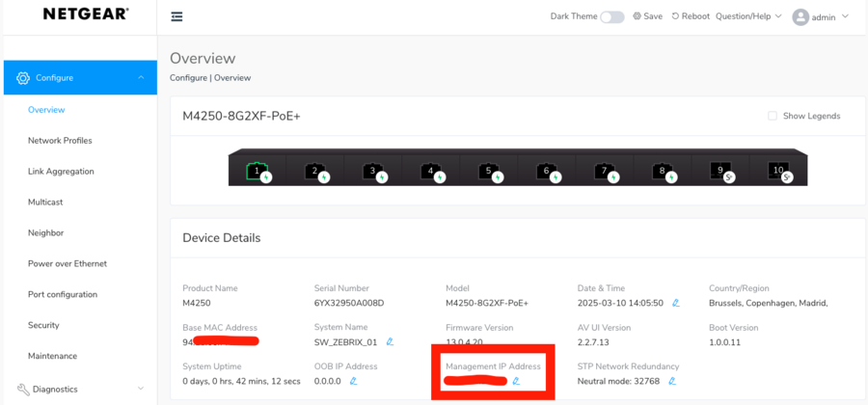Click the Diagnostics wrench icon
The image size is (868, 405).
point(23,390)
